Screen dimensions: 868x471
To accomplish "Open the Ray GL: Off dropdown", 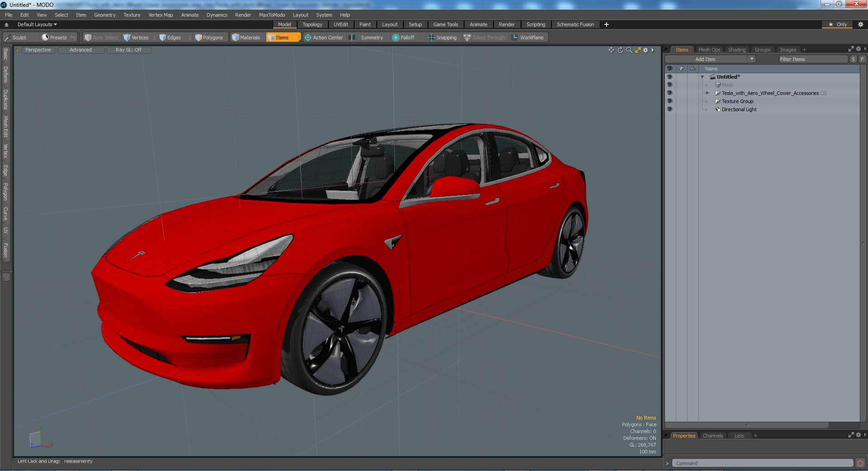I will [128, 50].
